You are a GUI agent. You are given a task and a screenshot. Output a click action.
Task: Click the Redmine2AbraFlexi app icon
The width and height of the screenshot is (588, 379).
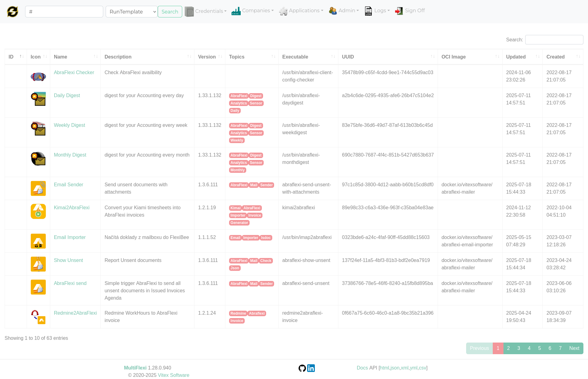pyautogui.click(x=38, y=316)
